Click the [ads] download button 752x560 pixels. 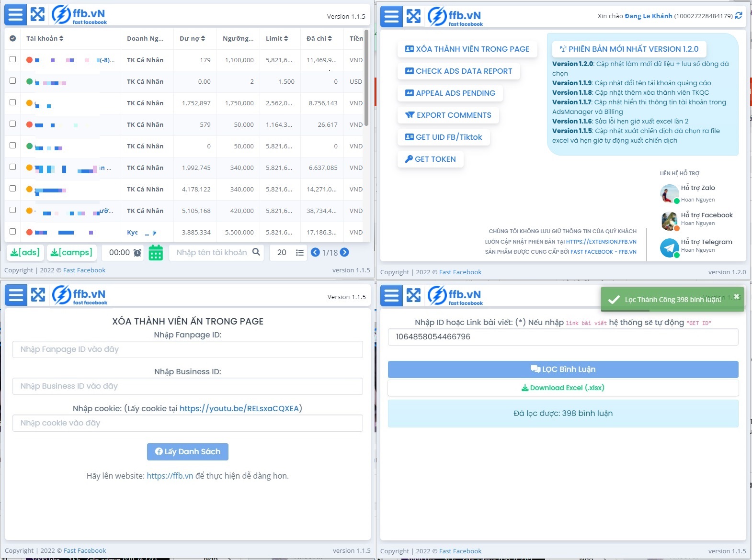pos(25,252)
